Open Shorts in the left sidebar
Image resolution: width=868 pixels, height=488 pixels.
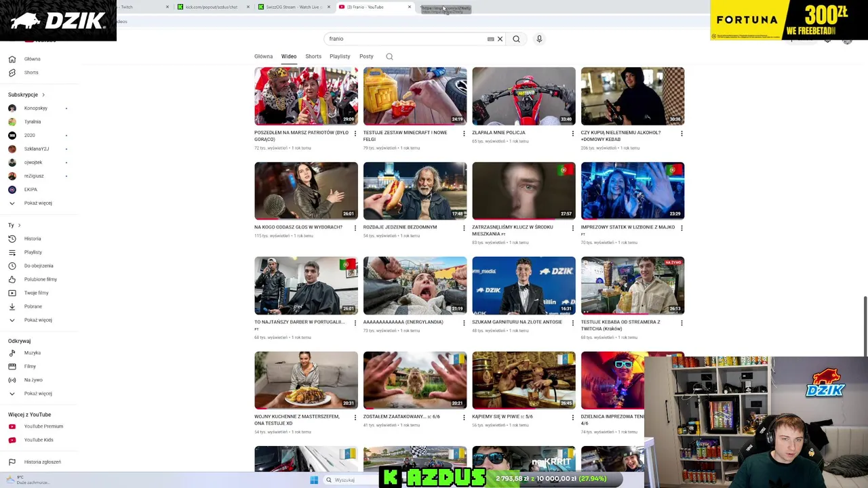pyautogui.click(x=31, y=73)
